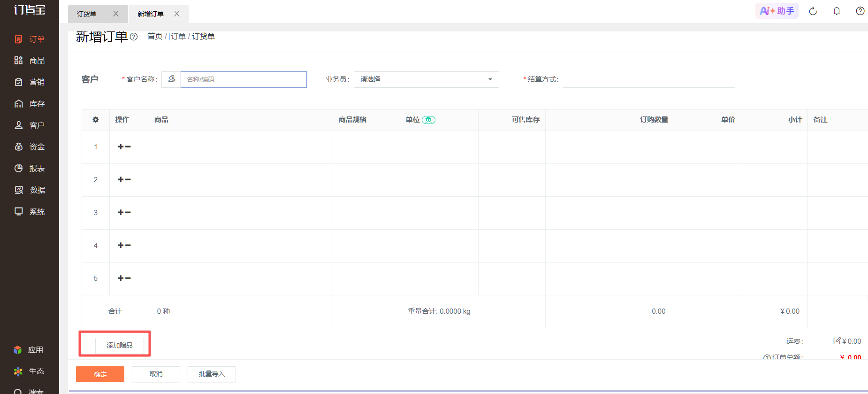Add a row after row 1

pyautogui.click(x=121, y=147)
